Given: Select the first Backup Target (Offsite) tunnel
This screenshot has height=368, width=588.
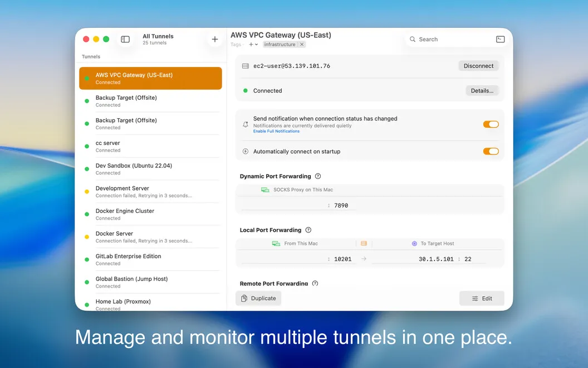Looking at the screenshot, I should click(x=150, y=101).
